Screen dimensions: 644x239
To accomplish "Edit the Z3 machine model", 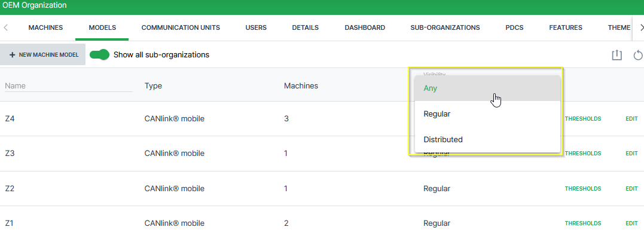I will coord(631,154).
